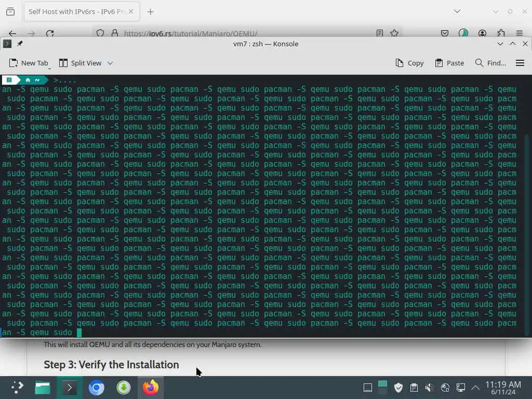
Task: Click the Step 3: Verify the Installation heading
Action: tap(111, 364)
